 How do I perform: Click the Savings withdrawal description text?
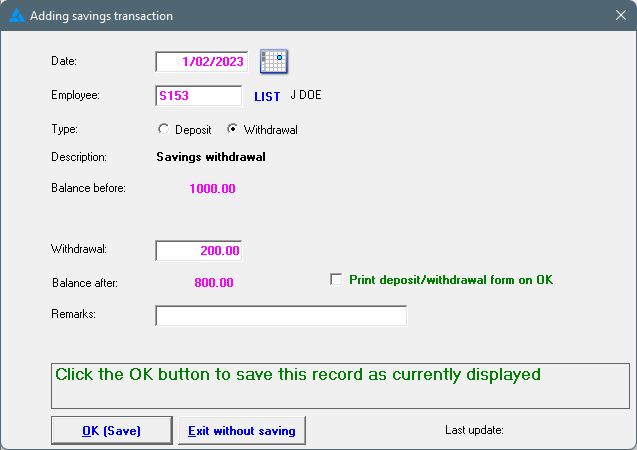pos(211,157)
